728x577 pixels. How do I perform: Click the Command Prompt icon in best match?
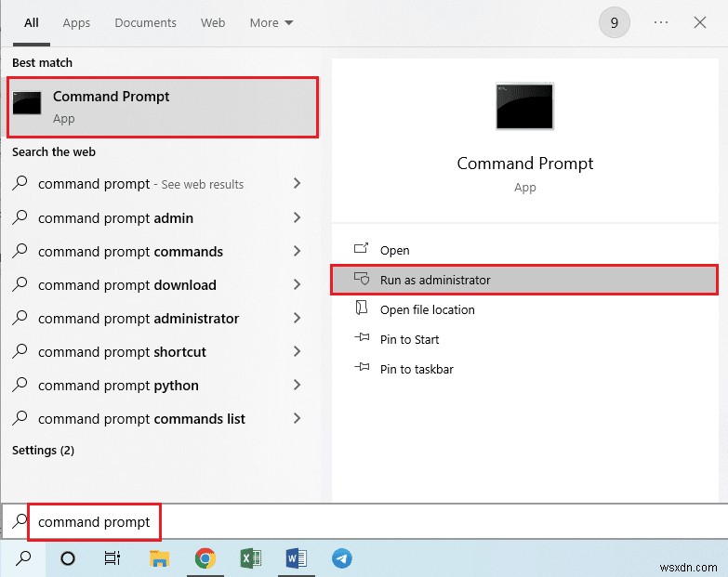pyautogui.click(x=27, y=102)
